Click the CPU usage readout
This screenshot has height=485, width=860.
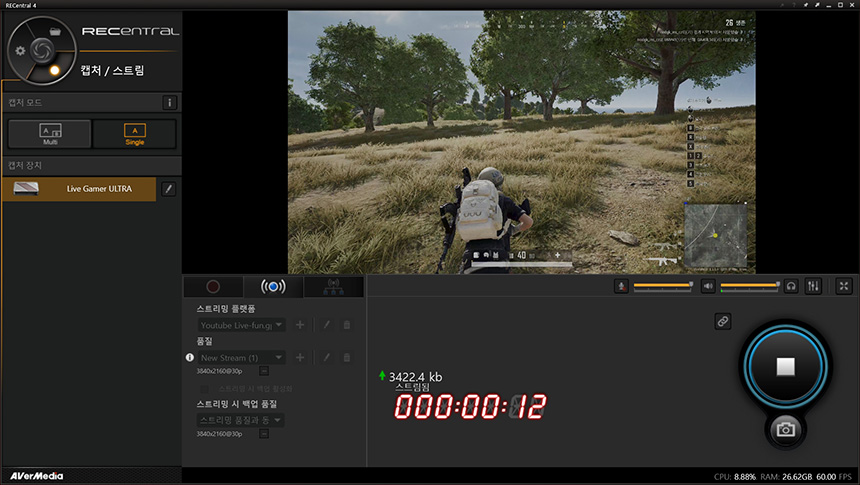735,477
